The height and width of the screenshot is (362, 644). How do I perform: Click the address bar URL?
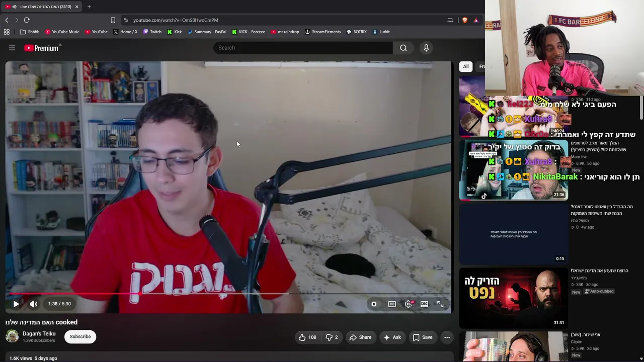tap(176, 20)
